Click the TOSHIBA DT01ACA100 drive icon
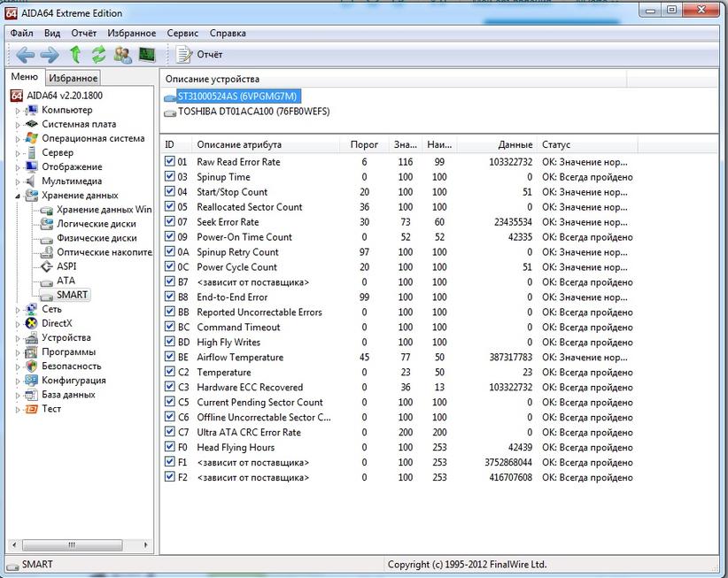The image size is (728, 578). 170,112
